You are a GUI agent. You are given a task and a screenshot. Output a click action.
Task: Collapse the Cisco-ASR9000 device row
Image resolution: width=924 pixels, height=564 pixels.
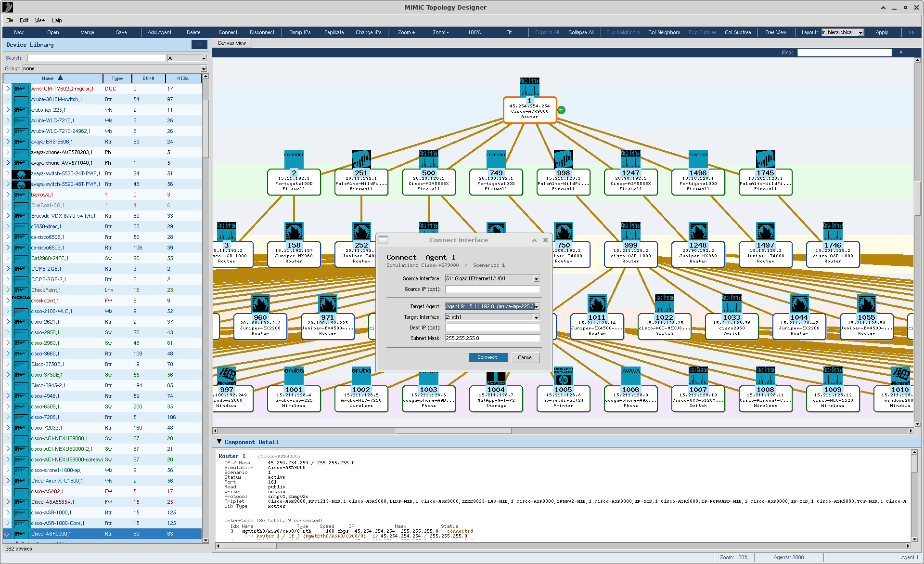coord(7,534)
